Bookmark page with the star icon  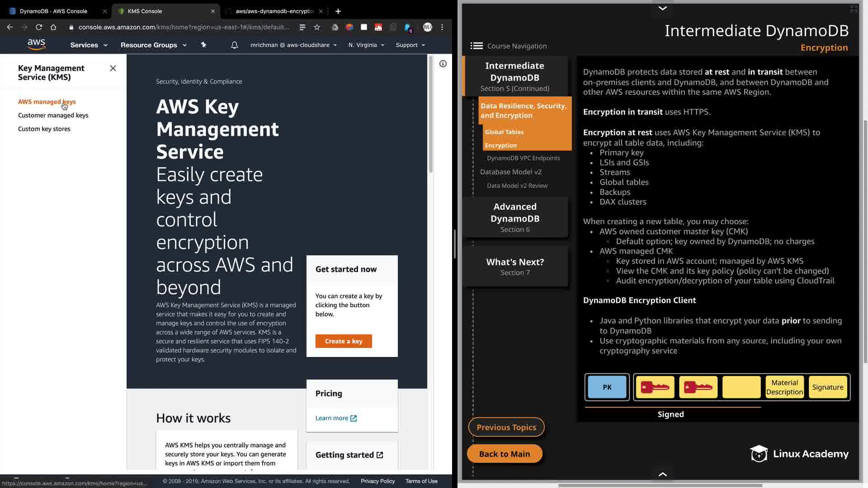[x=317, y=27]
